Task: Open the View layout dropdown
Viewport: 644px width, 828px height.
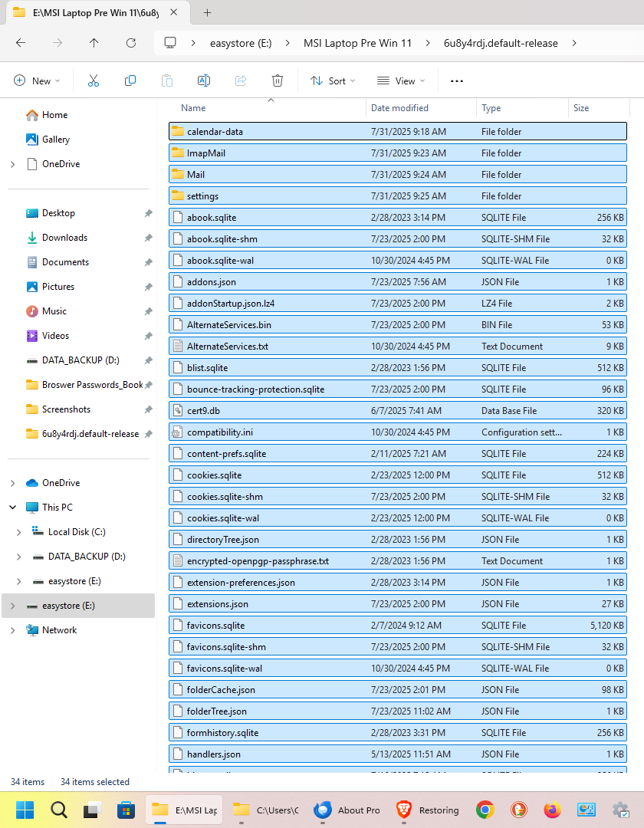Action: point(401,80)
